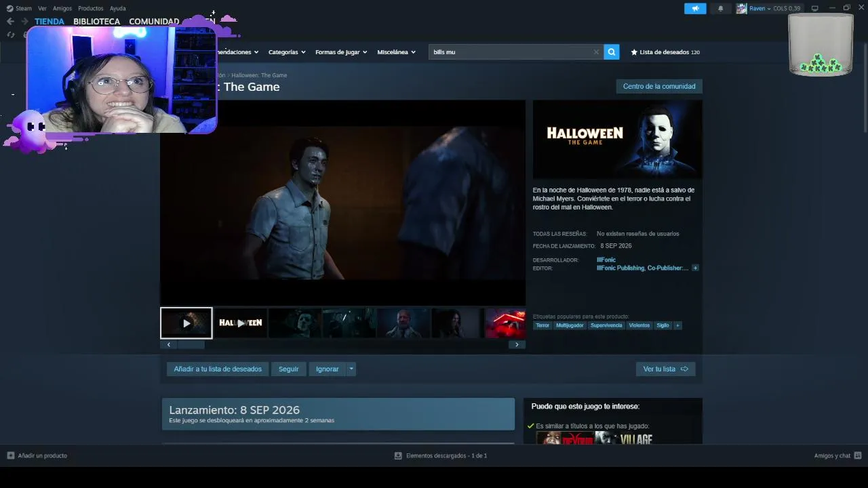Open the announcements megaphone button
Image resolution: width=868 pixels, height=488 pixels.
coord(695,8)
